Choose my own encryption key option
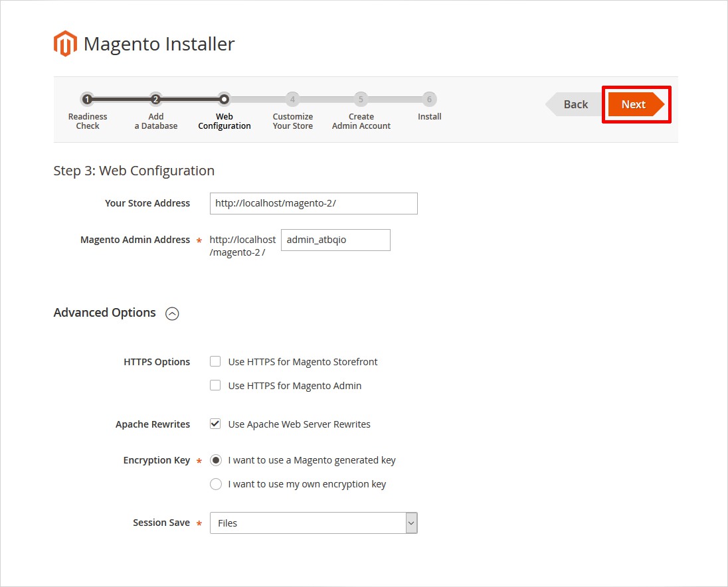Image resolution: width=728 pixels, height=587 pixels. click(215, 484)
